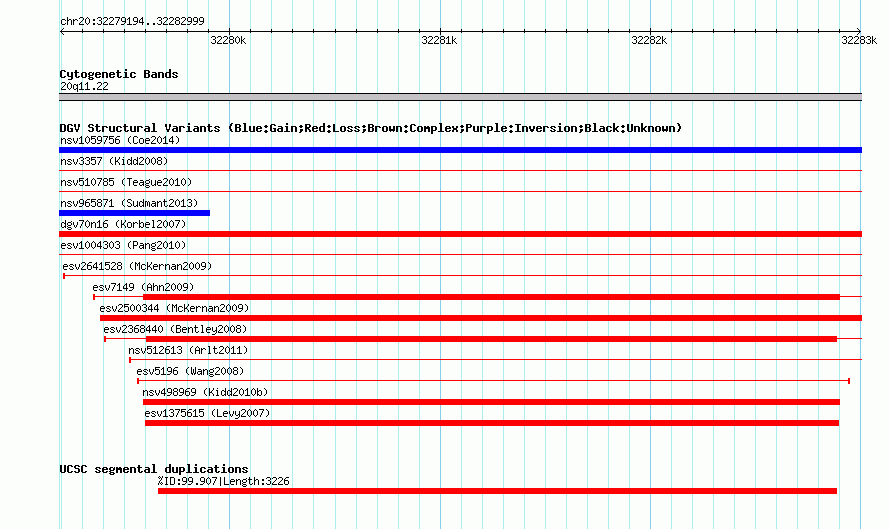Select the UCSC segmental duplications track title

[x=154, y=469]
